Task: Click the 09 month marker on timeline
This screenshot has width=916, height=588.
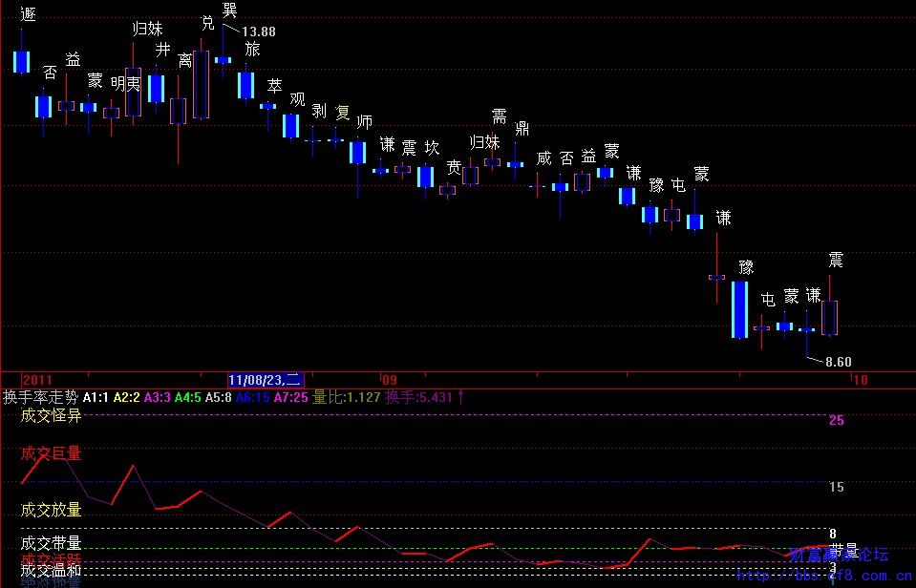Action: [x=388, y=379]
